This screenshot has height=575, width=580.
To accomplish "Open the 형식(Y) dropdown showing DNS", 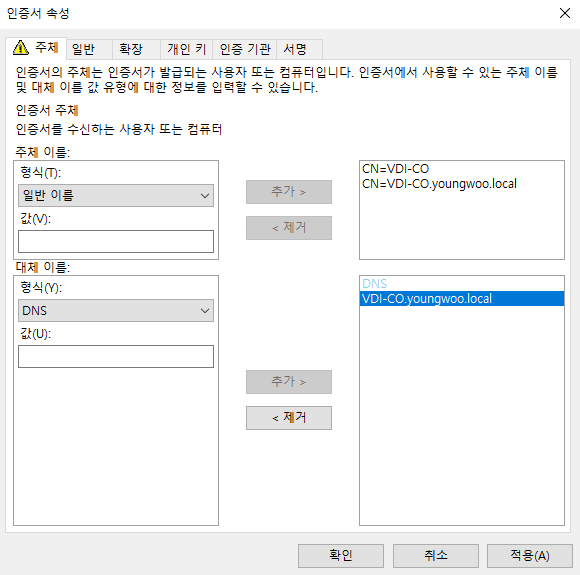I will pyautogui.click(x=116, y=310).
